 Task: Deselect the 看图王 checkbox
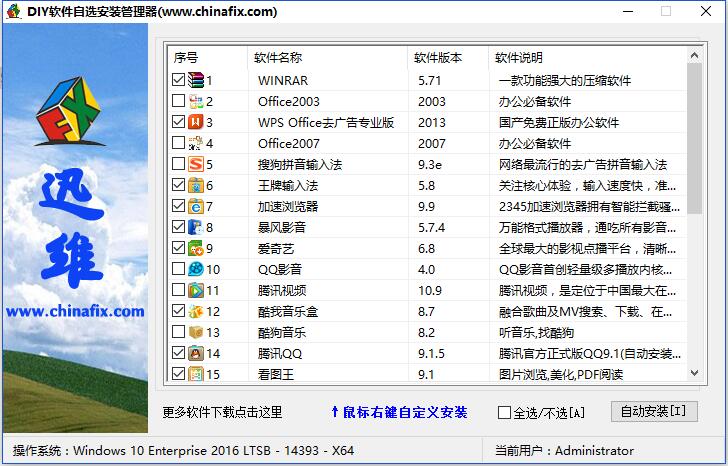178,373
